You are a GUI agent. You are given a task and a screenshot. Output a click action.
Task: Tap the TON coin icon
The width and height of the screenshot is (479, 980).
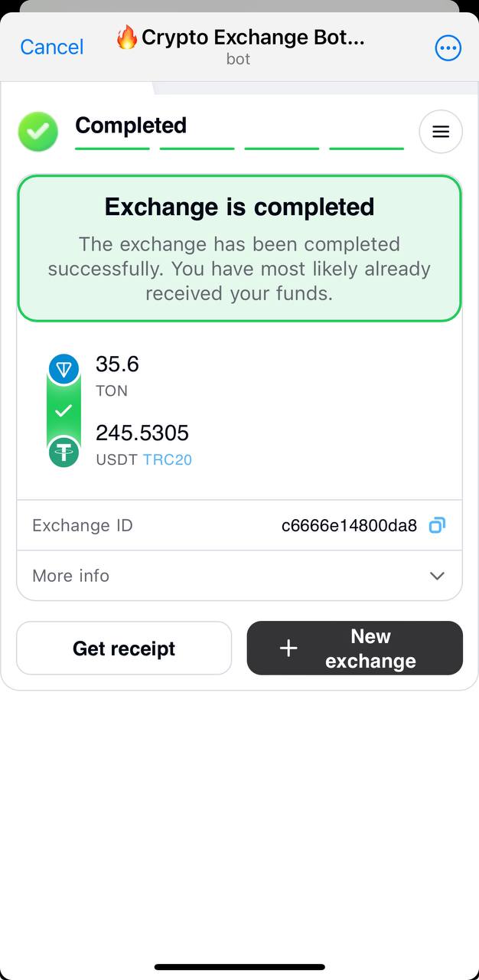[64, 370]
